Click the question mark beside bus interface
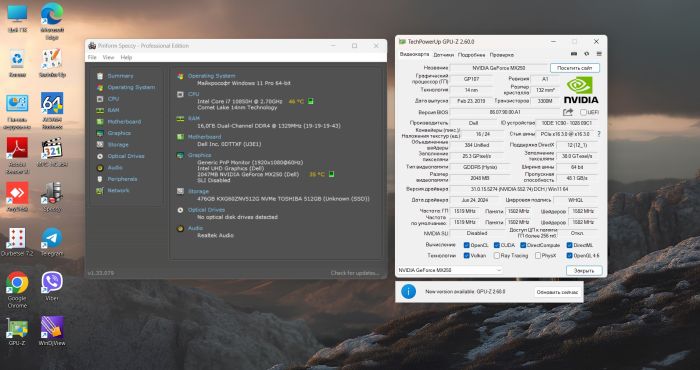 pos(599,133)
